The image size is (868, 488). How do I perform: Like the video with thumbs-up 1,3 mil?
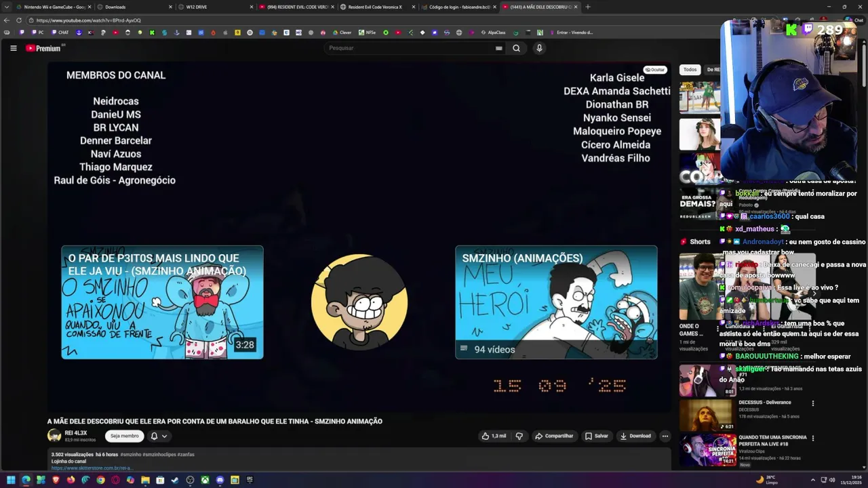[x=494, y=436]
